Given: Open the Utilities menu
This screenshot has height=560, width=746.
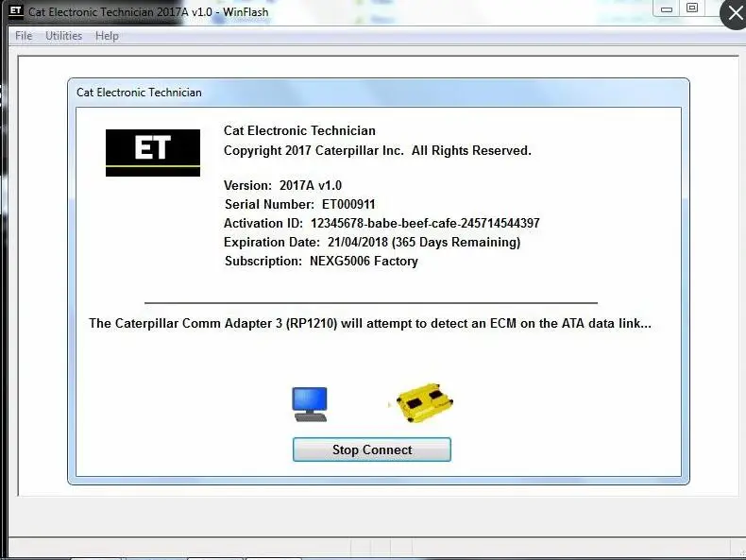Looking at the screenshot, I should [x=64, y=36].
